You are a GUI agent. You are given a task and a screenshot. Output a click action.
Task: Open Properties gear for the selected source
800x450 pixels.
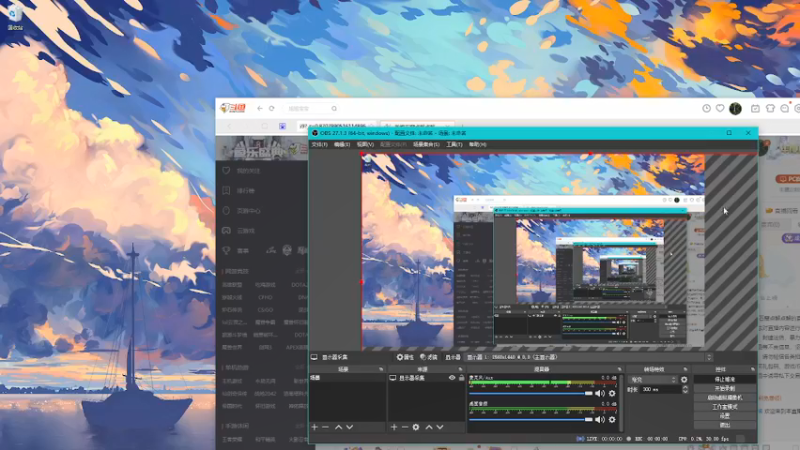pyautogui.click(x=405, y=357)
